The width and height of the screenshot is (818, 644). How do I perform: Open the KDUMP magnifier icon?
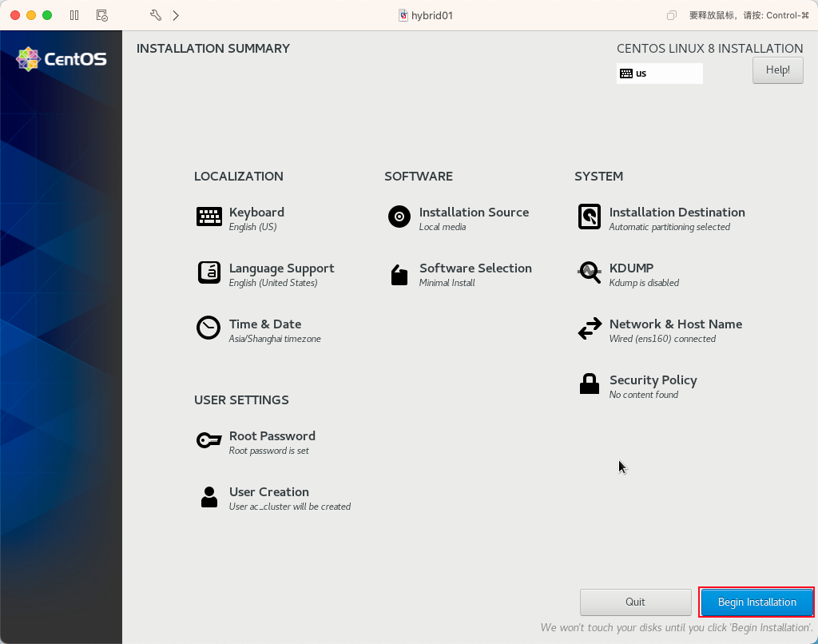coord(590,272)
